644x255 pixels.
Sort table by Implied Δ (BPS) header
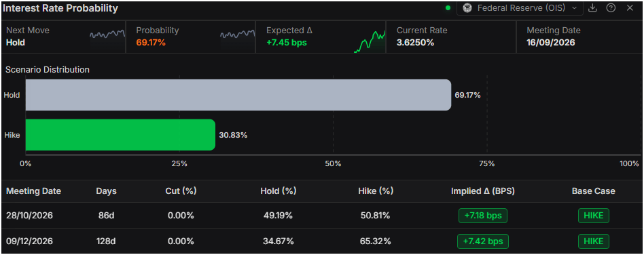[482, 191]
